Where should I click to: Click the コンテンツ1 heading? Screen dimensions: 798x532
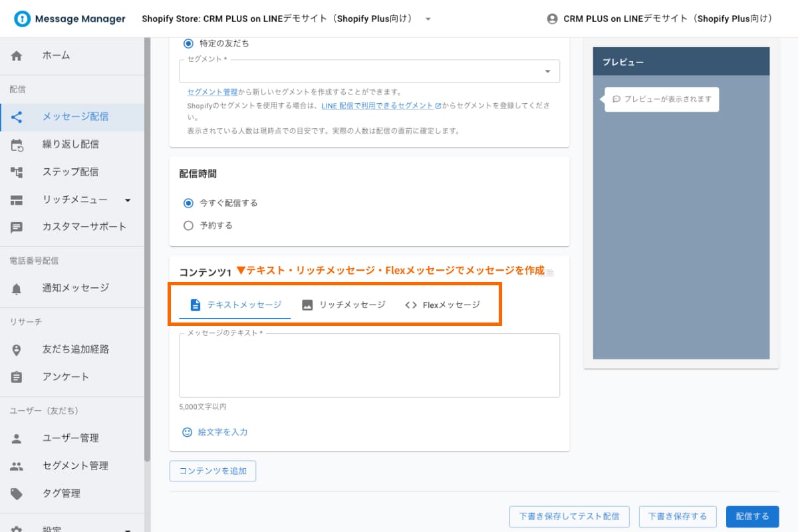[205, 273]
